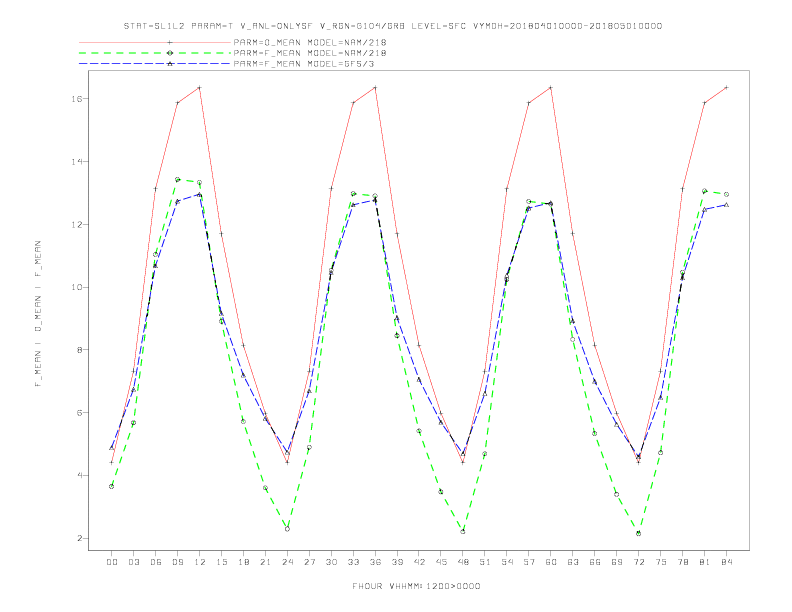Click x-axis forecast hour label 75
792x612 pixels.
[x=661, y=562]
